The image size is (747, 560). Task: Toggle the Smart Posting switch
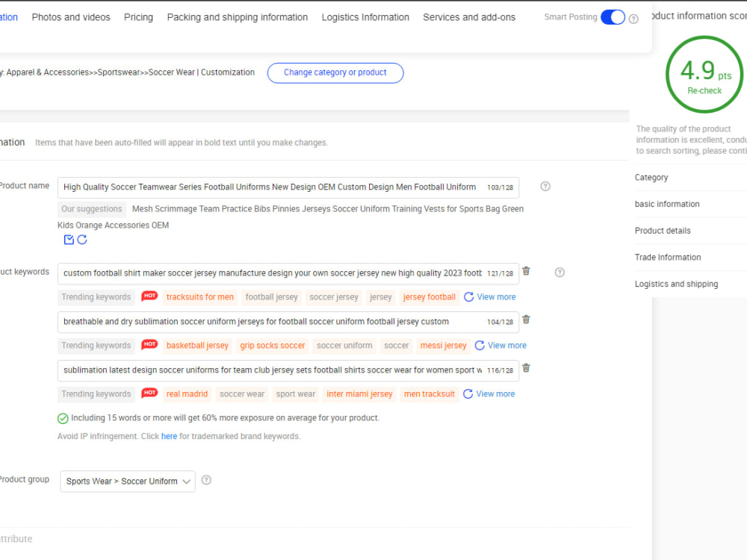(613, 17)
